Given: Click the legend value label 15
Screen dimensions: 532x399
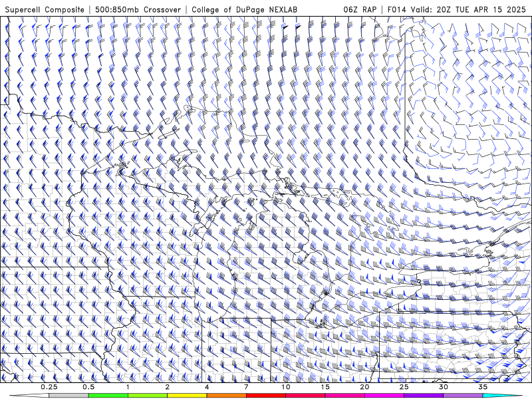Looking at the screenshot, I should (325, 387).
